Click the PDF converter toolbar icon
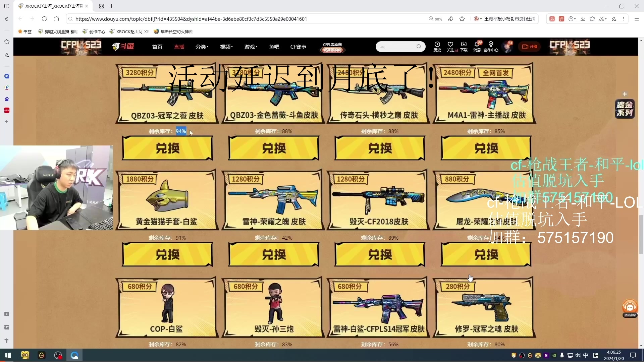Image resolution: width=644 pixels, height=362 pixels. 552,19
